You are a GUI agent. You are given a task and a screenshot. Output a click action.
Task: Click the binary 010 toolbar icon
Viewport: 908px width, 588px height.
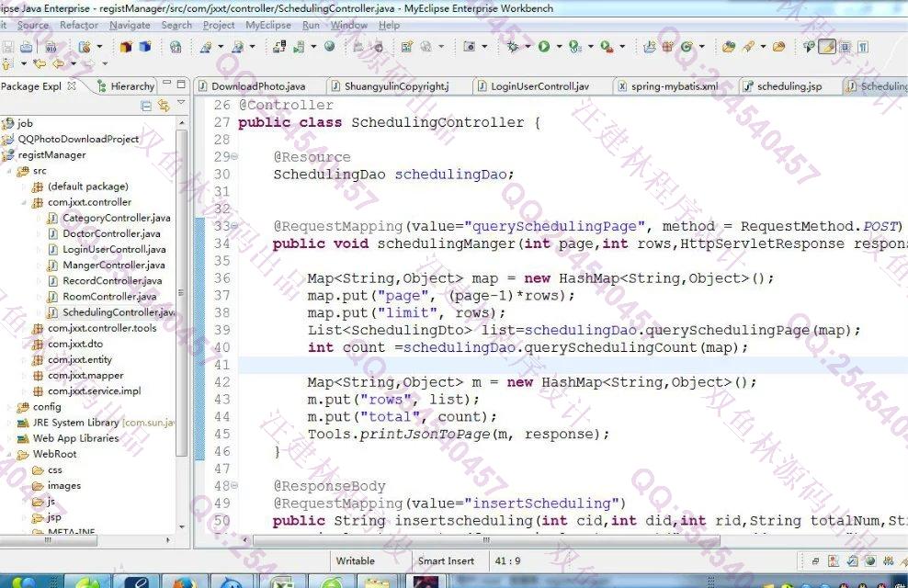point(51,47)
